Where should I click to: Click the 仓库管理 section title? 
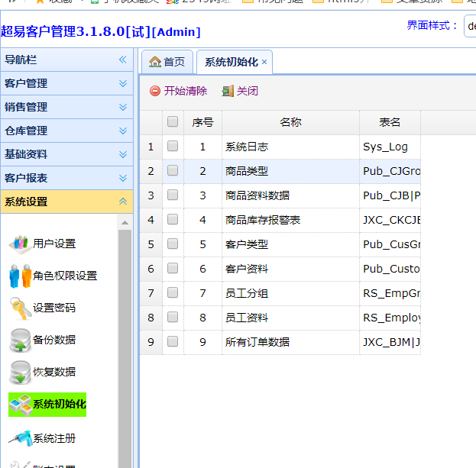[x=26, y=131]
